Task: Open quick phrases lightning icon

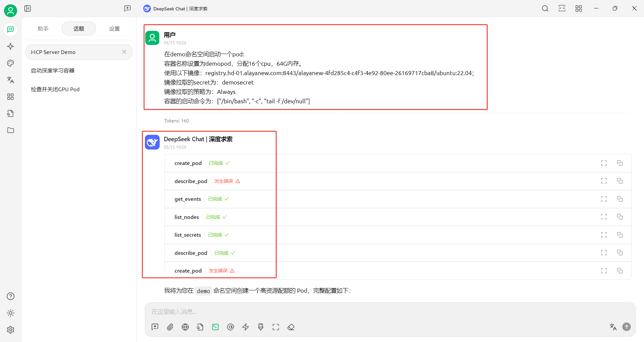Action: [x=246, y=327]
